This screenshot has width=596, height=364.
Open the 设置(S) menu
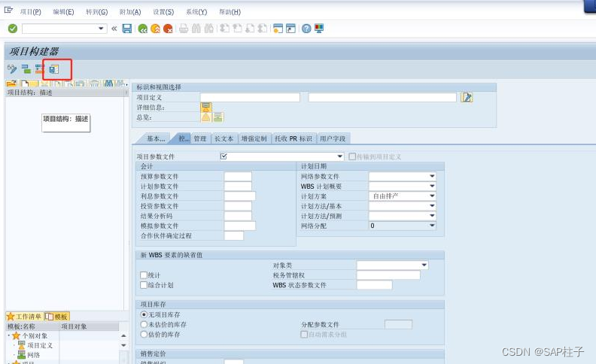tap(163, 12)
